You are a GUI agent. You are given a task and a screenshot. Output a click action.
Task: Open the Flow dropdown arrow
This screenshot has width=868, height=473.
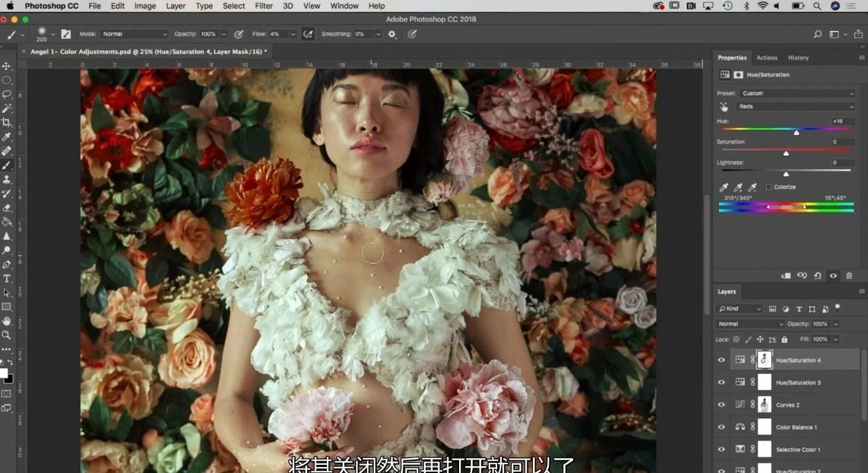[x=293, y=34]
